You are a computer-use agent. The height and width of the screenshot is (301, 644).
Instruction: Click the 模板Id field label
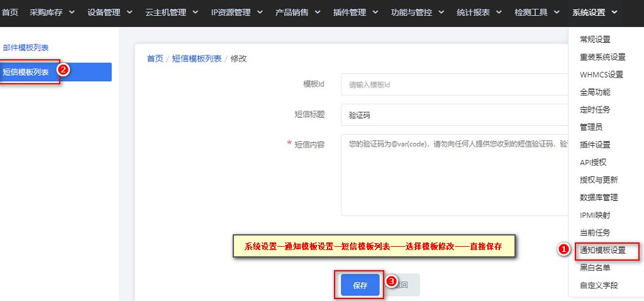pyautogui.click(x=314, y=84)
